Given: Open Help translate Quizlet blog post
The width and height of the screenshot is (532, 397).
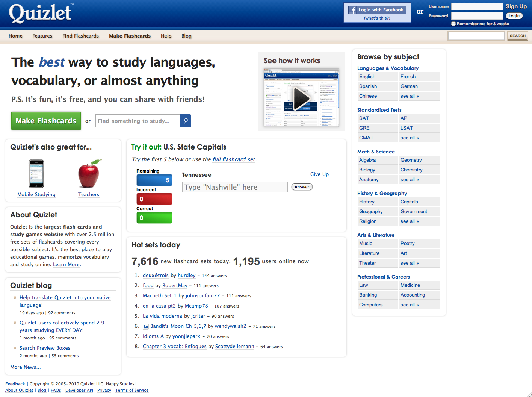Looking at the screenshot, I should (x=65, y=301).
